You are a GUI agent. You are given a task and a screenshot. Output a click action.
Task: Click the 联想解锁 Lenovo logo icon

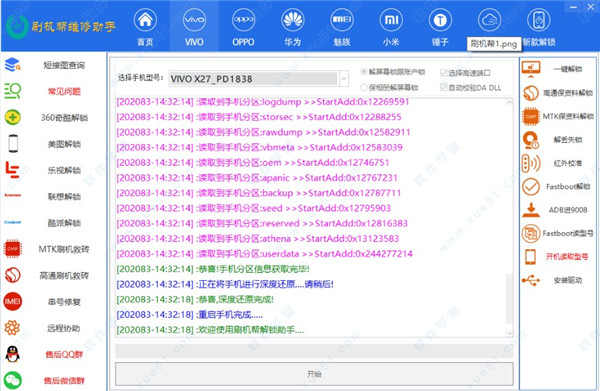12,196
